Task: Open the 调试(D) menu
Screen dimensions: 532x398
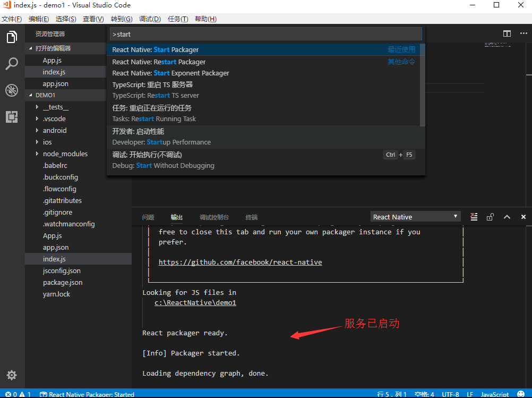Action: point(150,19)
